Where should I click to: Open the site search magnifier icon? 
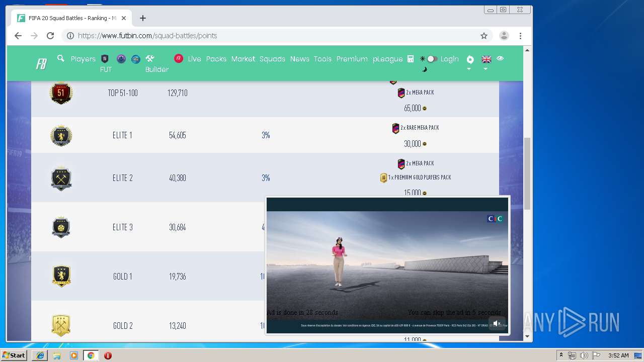[61, 58]
